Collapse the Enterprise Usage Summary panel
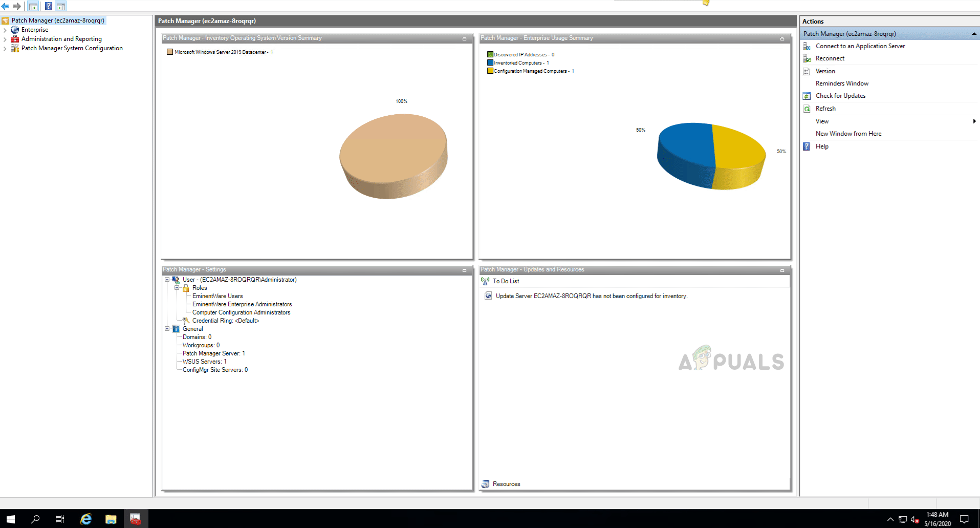 point(782,39)
